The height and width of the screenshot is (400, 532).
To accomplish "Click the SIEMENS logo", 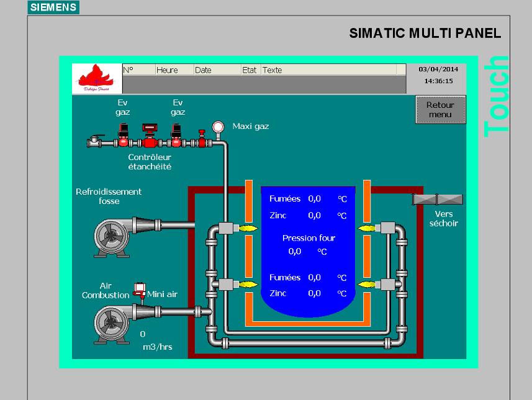I will tap(53, 7).
